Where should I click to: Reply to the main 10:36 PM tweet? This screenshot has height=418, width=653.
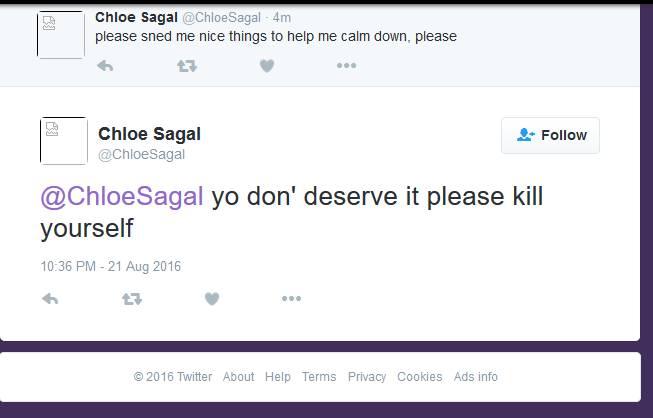pyautogui.click(x=50, y=299)
